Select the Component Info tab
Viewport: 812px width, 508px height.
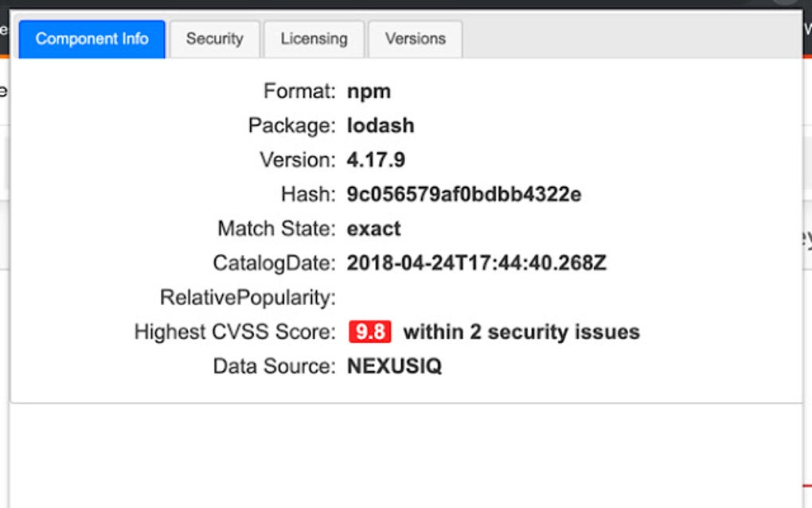point(91,38)
